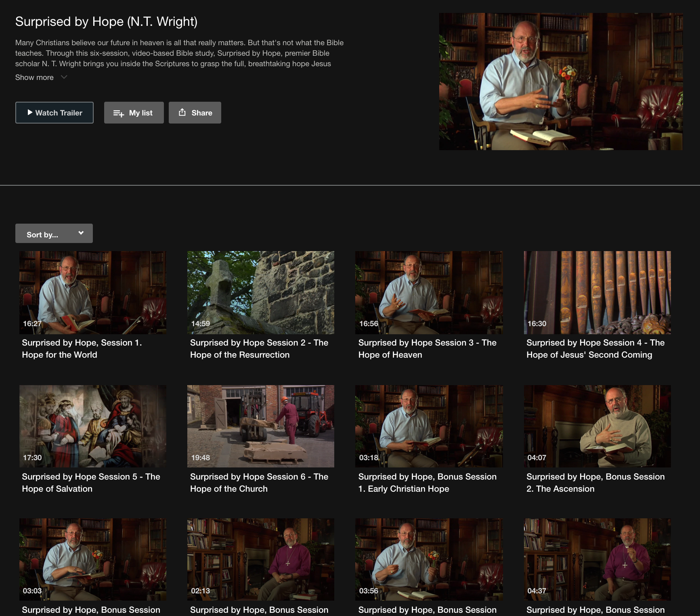700x616 pixels.
Task: Open the large series hero image
Action: pos(561,82)
